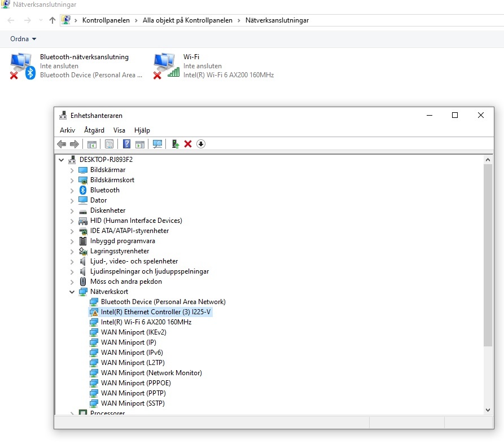The width and height of the screenshot is (504, 444).
Task: Open the Visa menu
Action: (x=119, y=130)
